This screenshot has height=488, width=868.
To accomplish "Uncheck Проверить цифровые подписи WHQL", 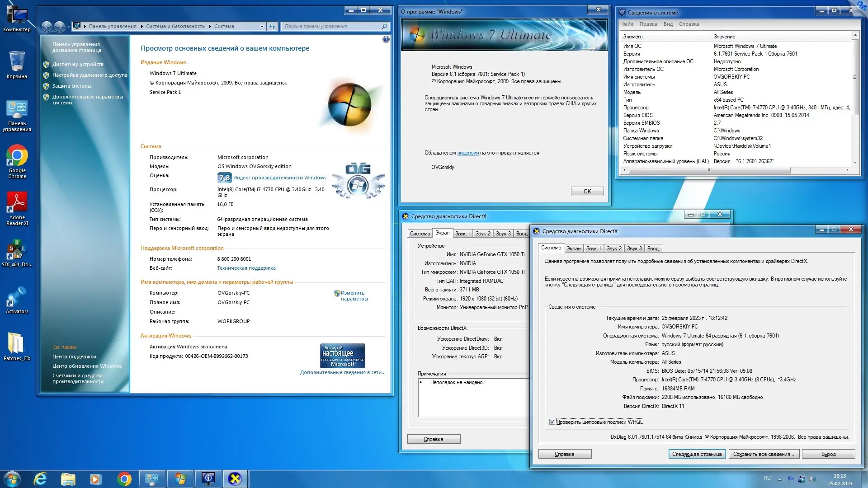I will point(552,422).
